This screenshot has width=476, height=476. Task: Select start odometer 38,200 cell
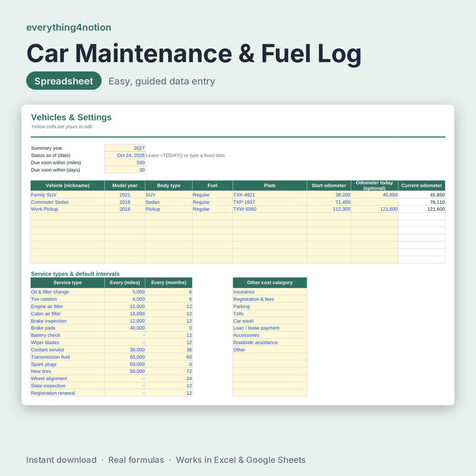coord(329,195)
